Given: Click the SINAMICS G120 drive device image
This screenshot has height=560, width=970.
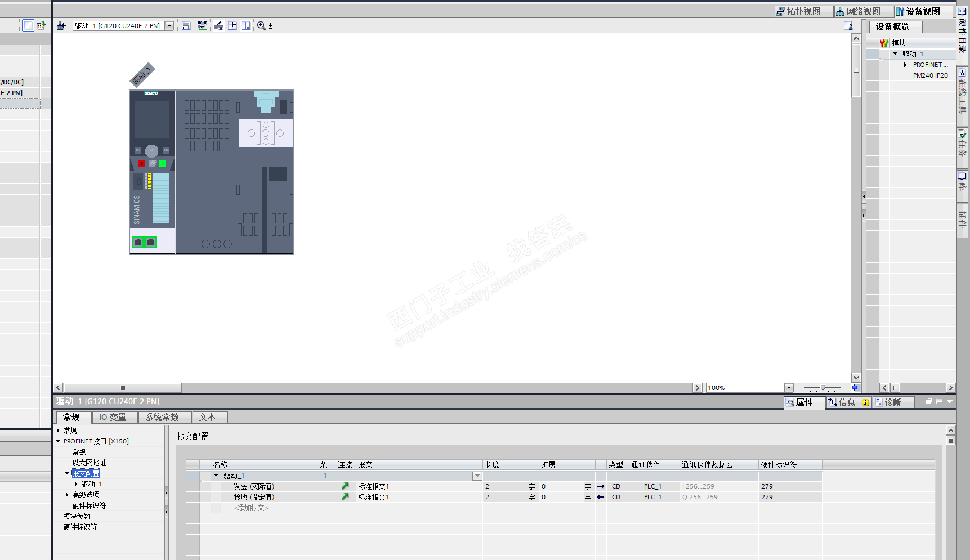Looking at the screenshot, I should coord(212,172).
